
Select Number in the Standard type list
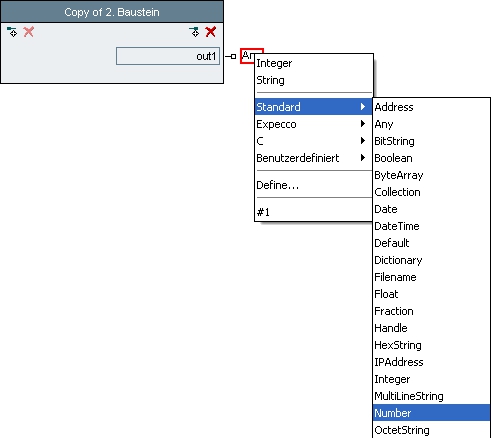(x=432, y=413)
